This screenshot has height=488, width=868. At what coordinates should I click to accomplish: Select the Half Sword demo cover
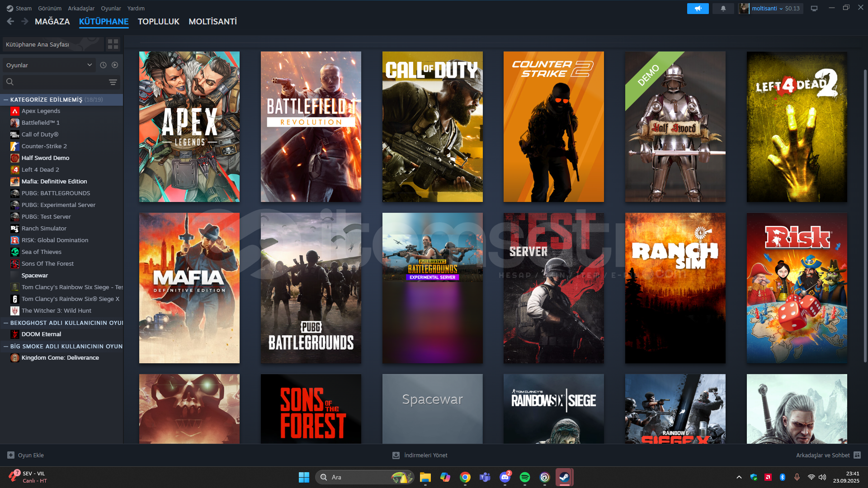point(675,127)
